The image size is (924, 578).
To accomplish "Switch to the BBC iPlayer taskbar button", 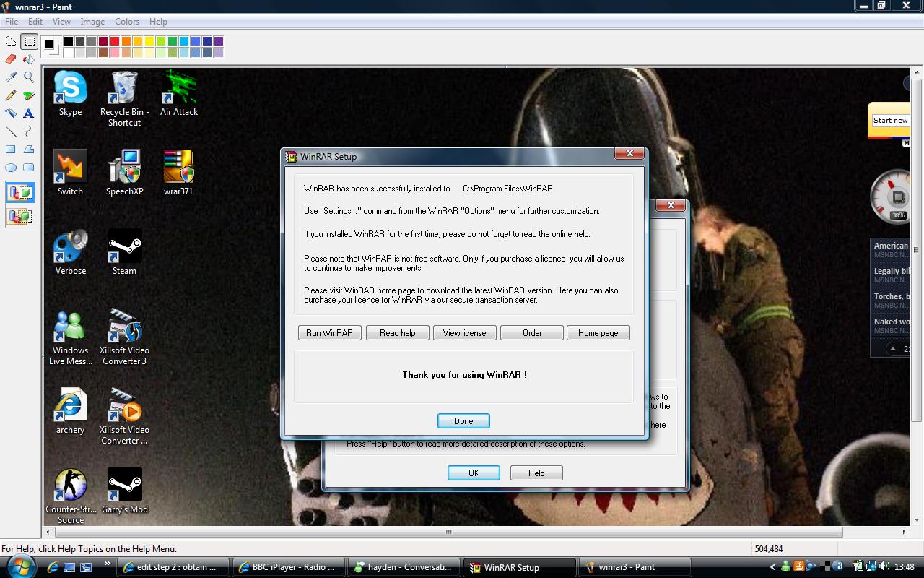I will pos(289,567).
